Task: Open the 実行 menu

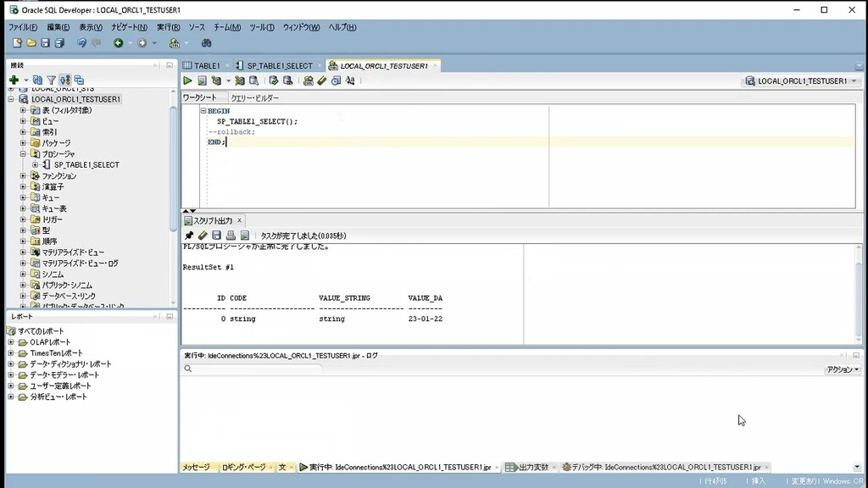Action: point(168,26)
